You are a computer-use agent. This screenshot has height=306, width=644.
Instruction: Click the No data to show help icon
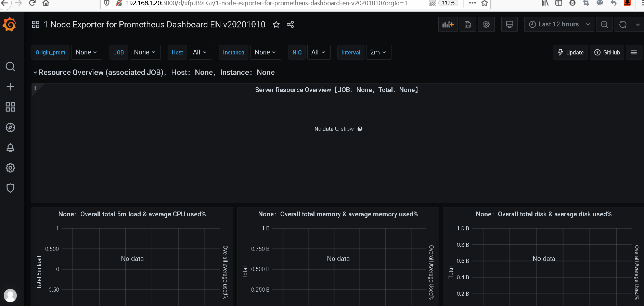point(360,129)
